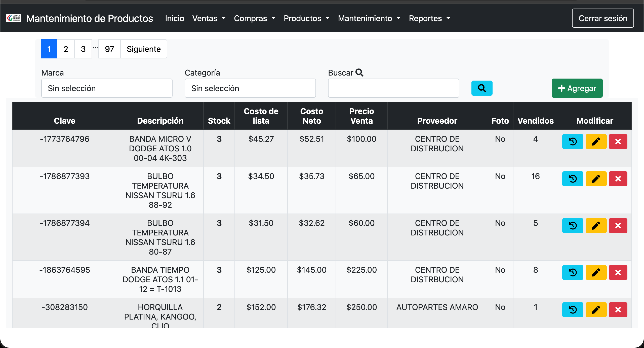
Task: Open history for BULBO TEMPERATURA 80-87
Action: pyautogui.click(x=573, y=226)
